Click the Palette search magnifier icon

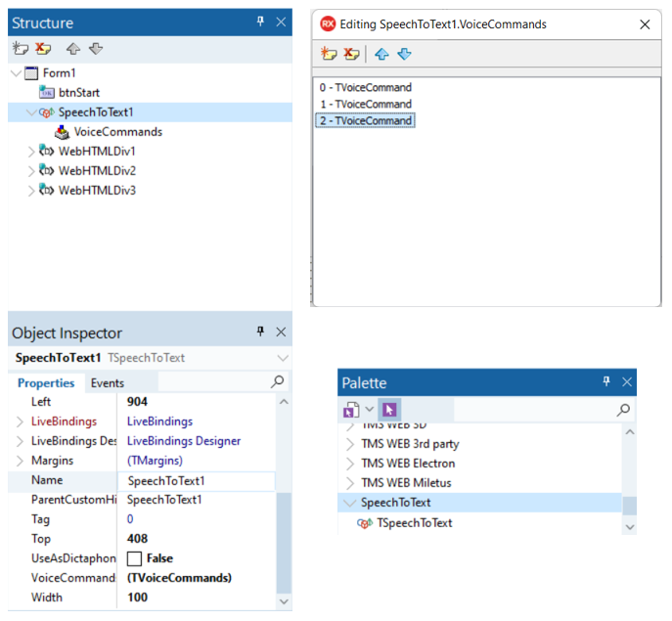coord(623,410)
